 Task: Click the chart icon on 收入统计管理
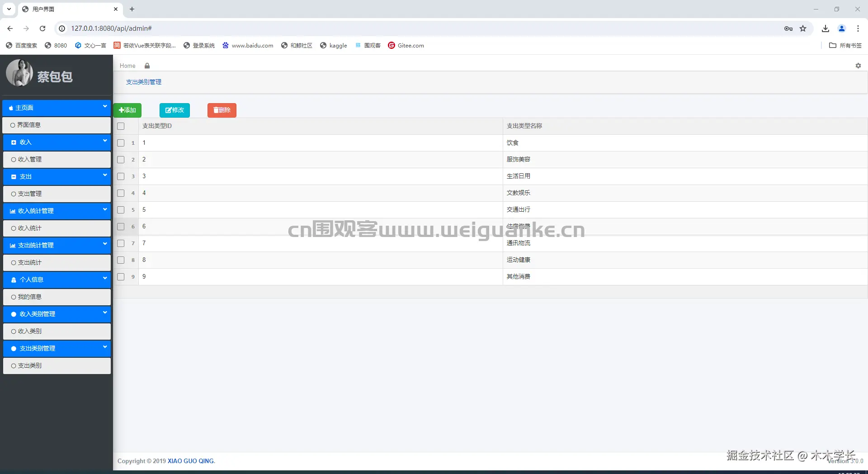point(12,211)
